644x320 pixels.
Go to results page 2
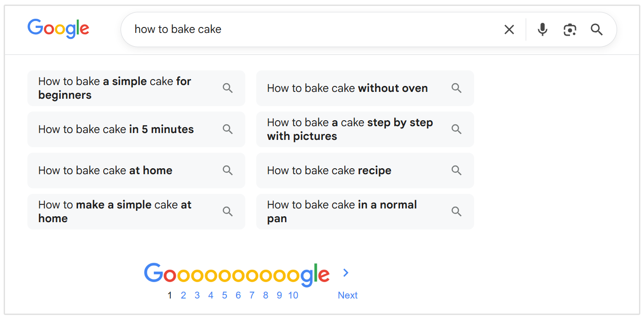click(183, 295)
